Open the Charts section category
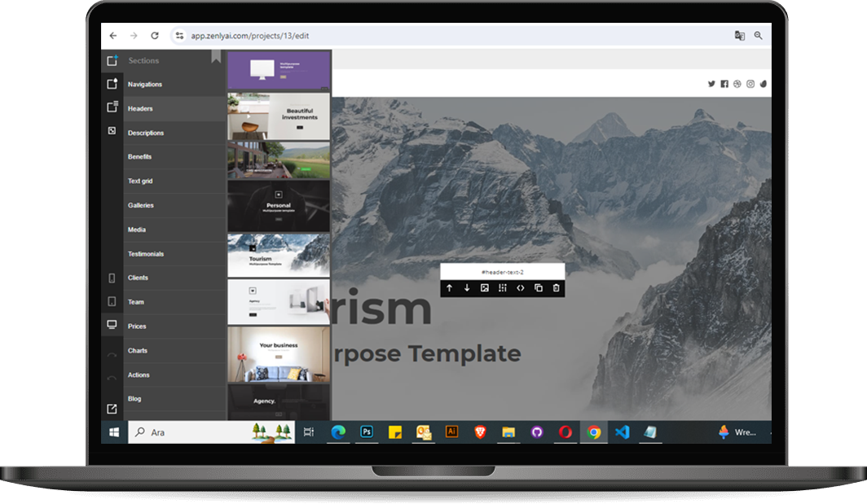The height and width of the screenshot is (504, 867). tap(174, 350)
